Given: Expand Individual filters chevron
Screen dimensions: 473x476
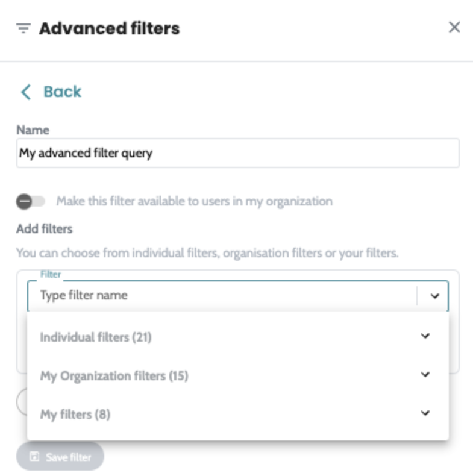Looking at the screenshot, I should (425, 336).
